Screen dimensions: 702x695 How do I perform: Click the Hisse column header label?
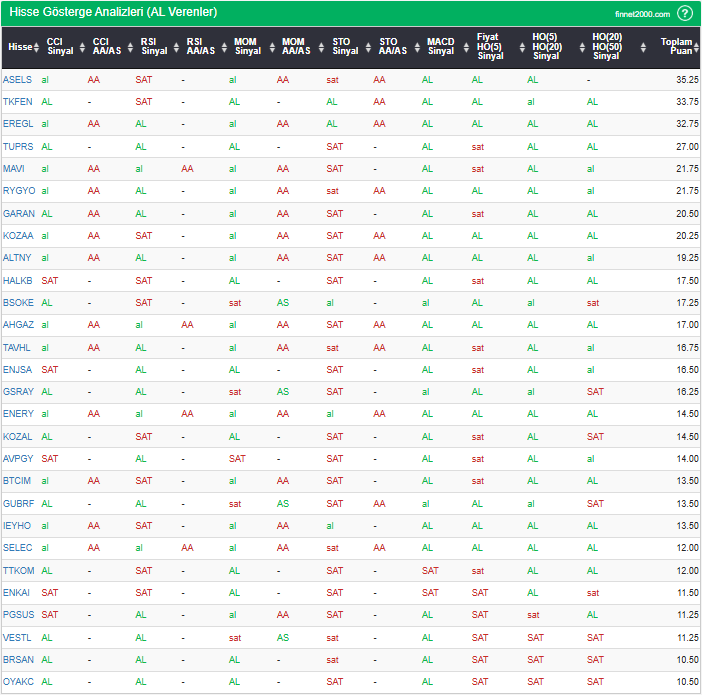20,47
